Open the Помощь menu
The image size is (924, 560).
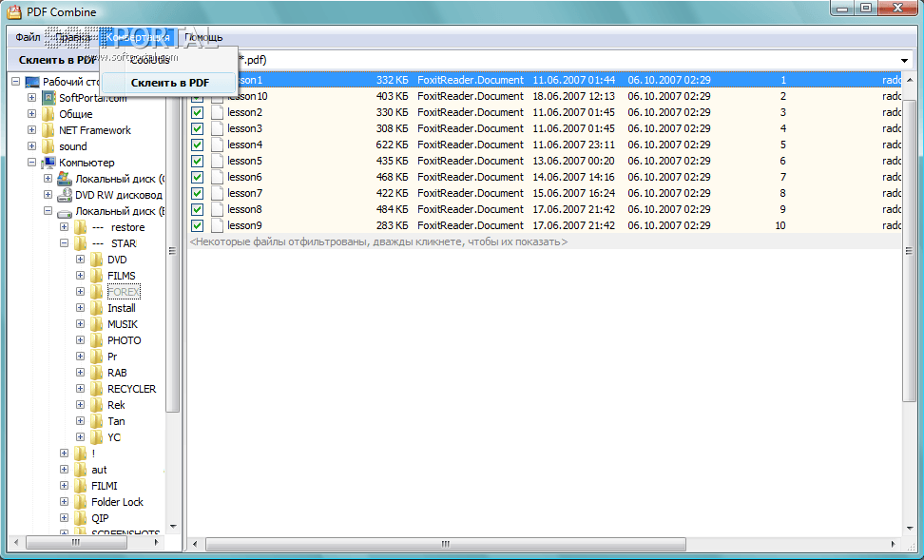coord(203,37)
